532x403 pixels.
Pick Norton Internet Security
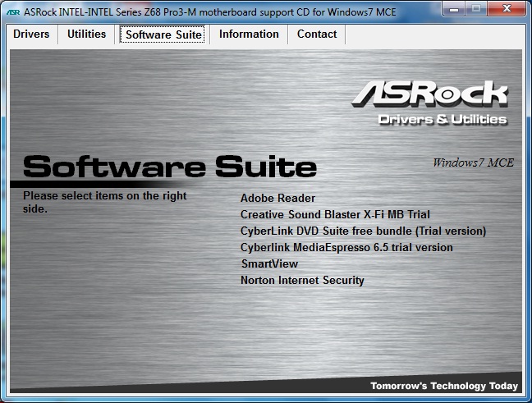tap(302, 280)
